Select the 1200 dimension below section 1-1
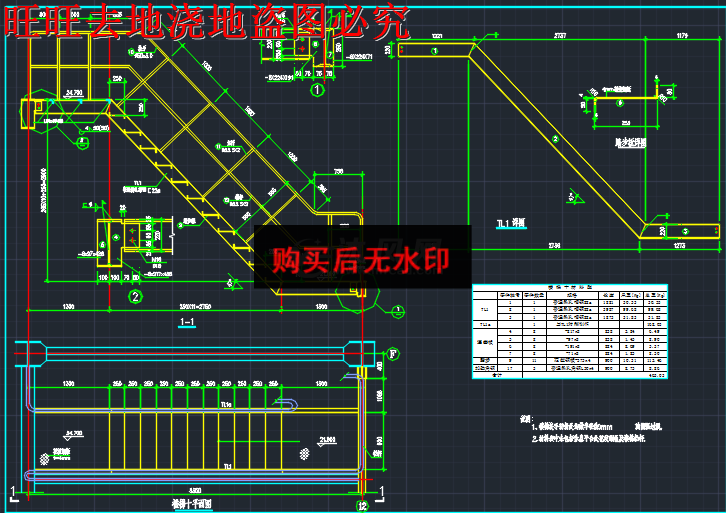 click(x=68, y=307)
